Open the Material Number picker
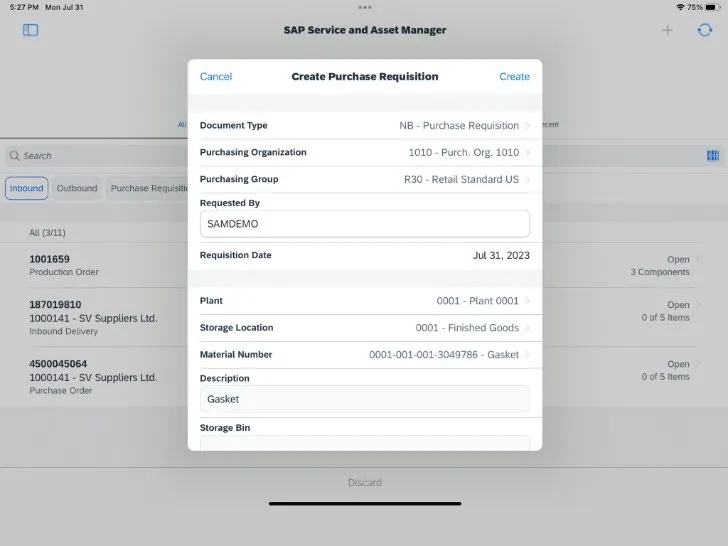This screenshot has height=546, width=728. click(365, 355)
